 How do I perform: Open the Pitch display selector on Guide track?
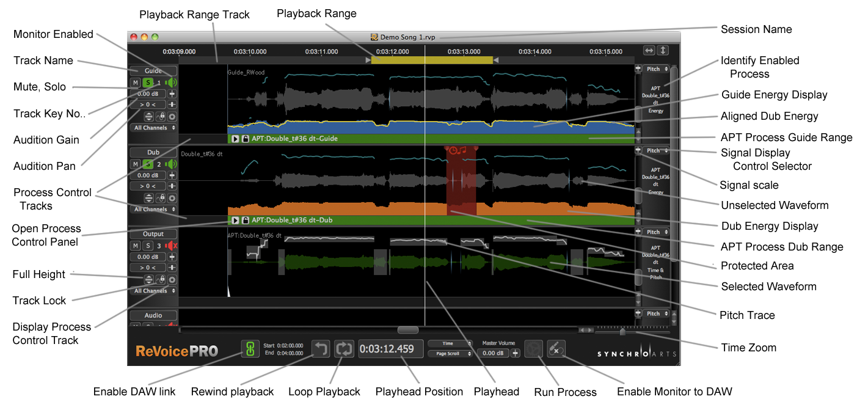[x=657, y=70]
